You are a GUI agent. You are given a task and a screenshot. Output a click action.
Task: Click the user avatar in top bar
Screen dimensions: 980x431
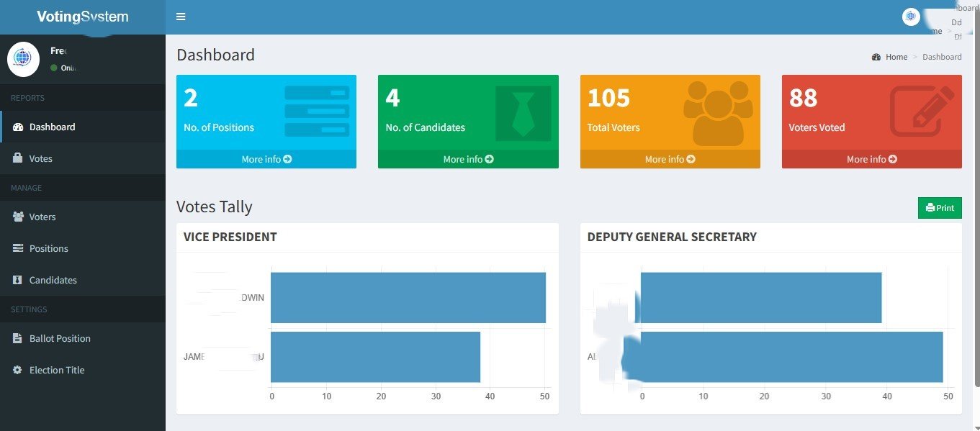[x=911, y=17]
